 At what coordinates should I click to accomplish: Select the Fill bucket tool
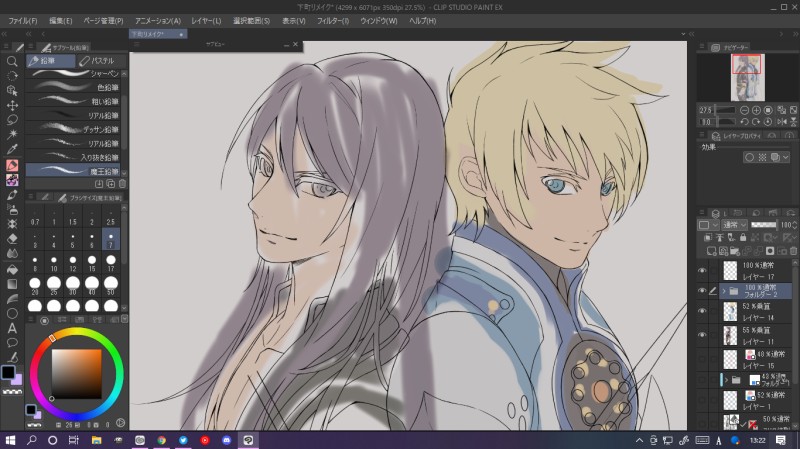coord(12,269)
